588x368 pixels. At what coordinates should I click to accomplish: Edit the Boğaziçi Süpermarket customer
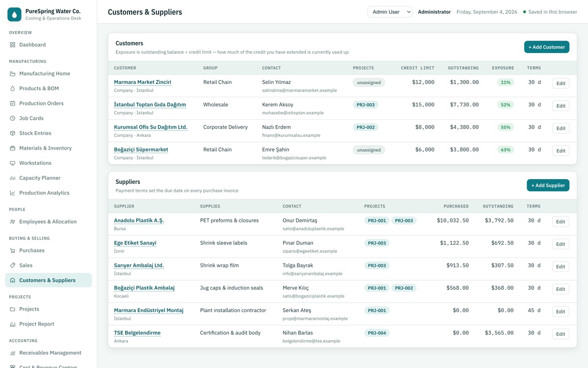click(561, 151)
